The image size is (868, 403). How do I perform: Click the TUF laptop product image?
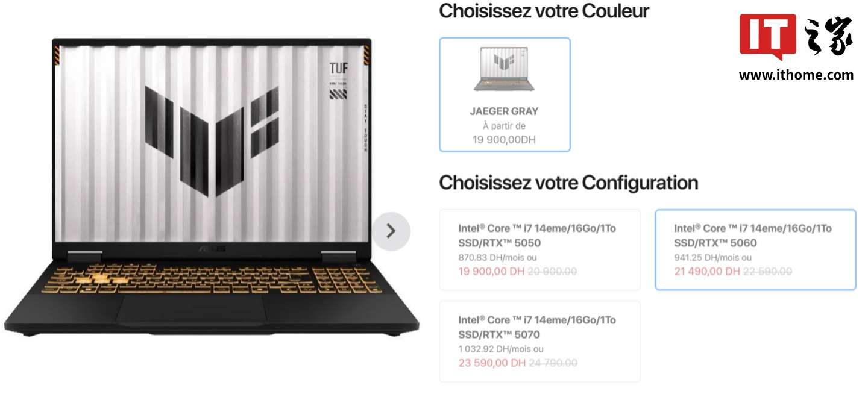click(x=211, y=187)
